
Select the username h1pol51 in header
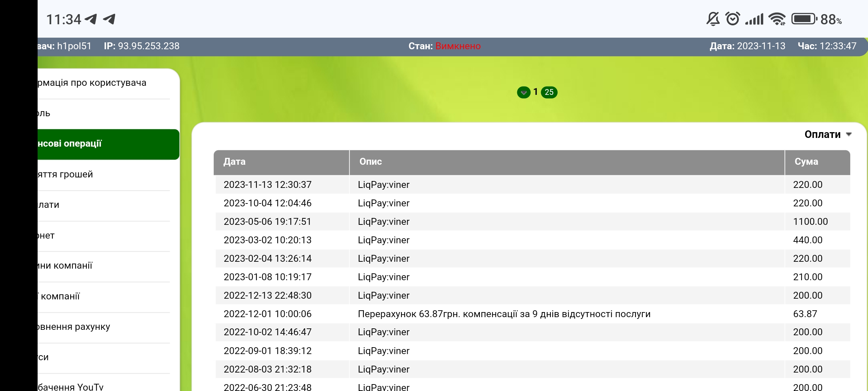tap(74, 46)
